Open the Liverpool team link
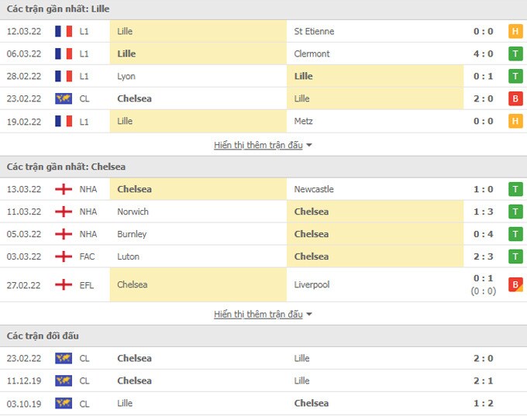The image size is (527, 420). (x=312, y=285)
